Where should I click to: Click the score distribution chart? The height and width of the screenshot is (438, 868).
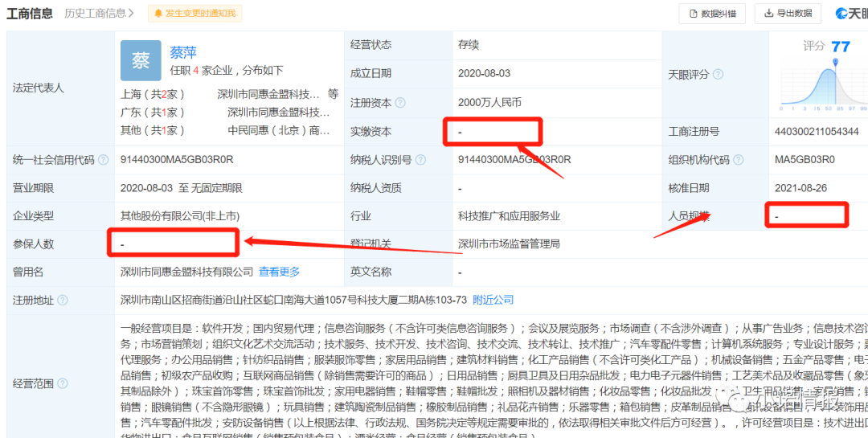(x=825, y=84)
